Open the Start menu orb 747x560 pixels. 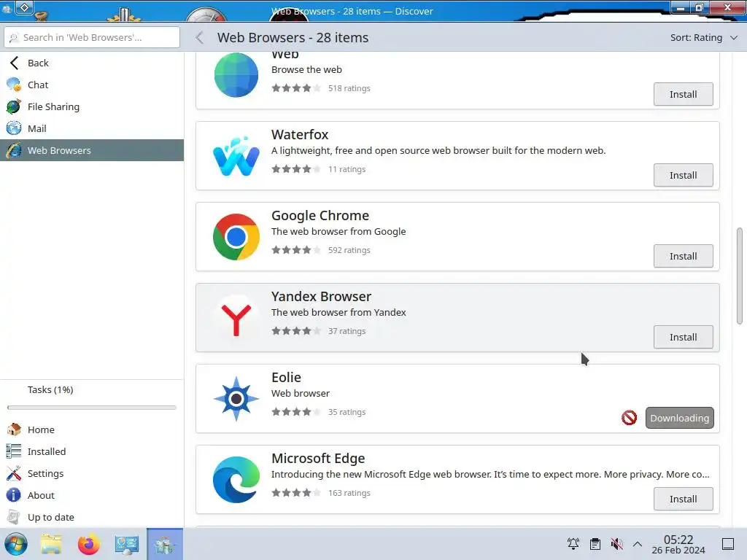16,544
